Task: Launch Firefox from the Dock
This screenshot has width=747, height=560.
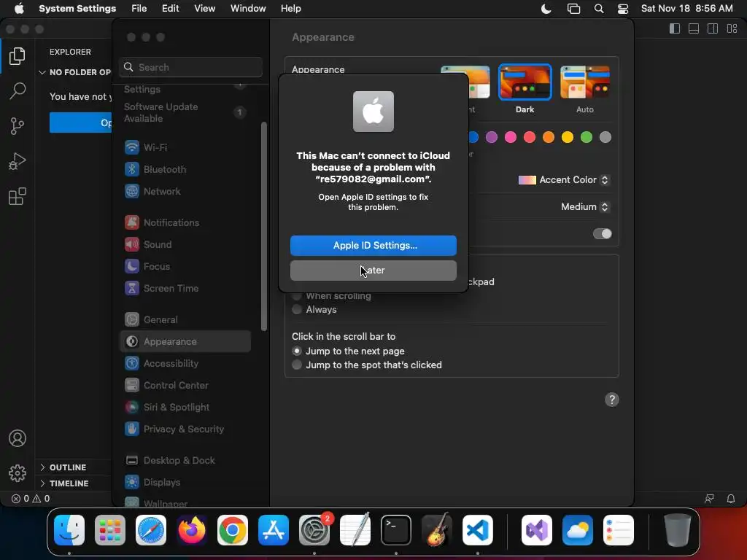Action: pos(192,530)
